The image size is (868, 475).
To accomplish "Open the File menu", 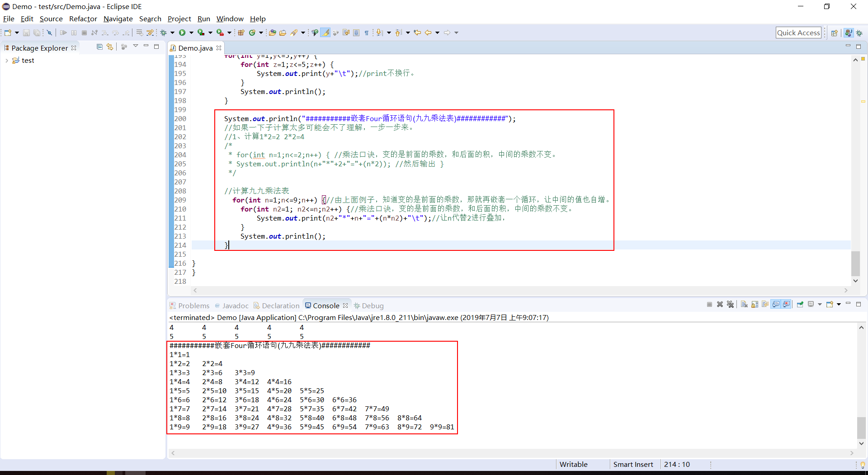I will pyautogui.click(x=9, y=19).
